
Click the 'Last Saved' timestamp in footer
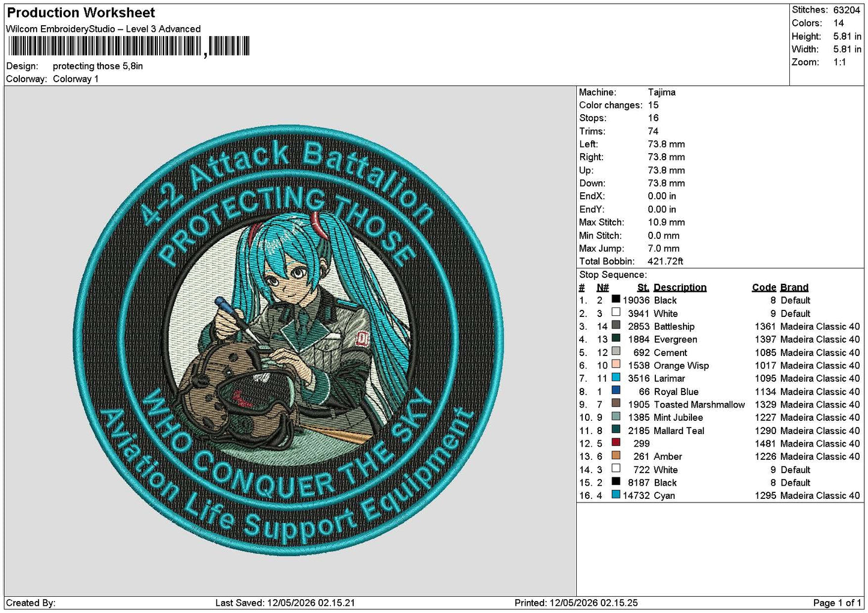[x=285, y=603]
